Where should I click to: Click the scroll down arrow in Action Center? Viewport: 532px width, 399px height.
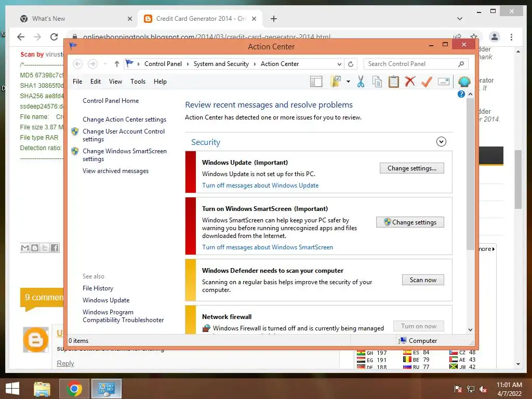pos(470,330)
